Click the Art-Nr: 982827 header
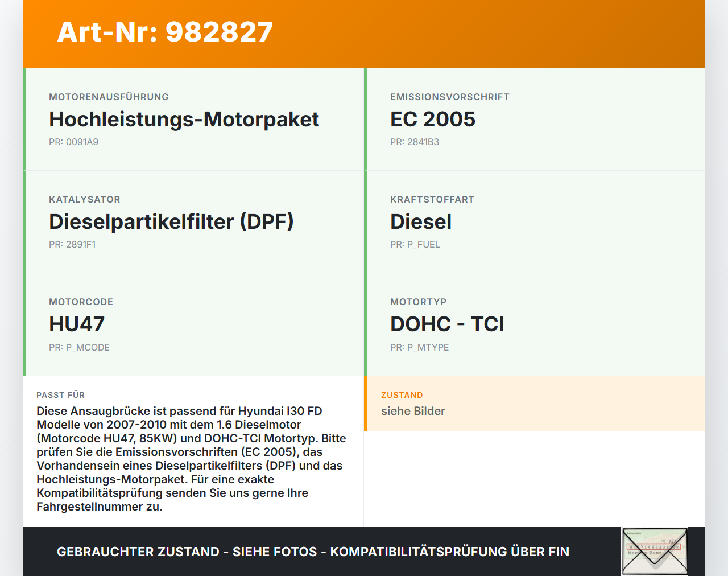728x576 pixels. [x=165, y=32]
